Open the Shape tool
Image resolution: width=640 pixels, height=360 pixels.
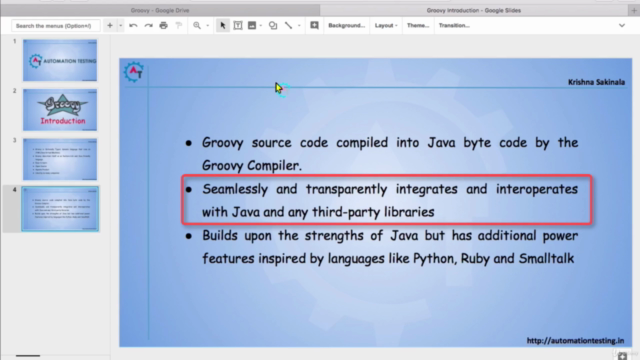(x=273, y=25)
